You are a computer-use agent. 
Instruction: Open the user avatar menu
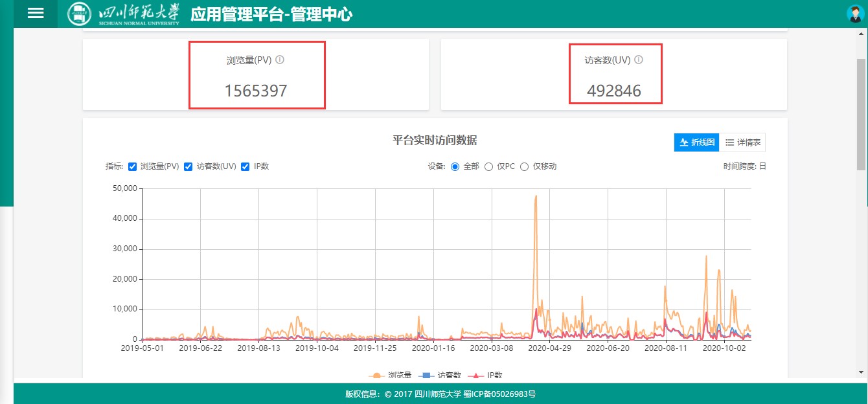click(x=855, y=14)
